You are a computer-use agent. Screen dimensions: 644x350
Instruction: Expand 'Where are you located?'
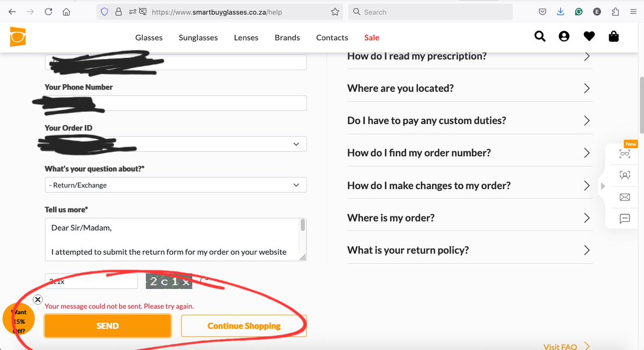tap(470, 88)
